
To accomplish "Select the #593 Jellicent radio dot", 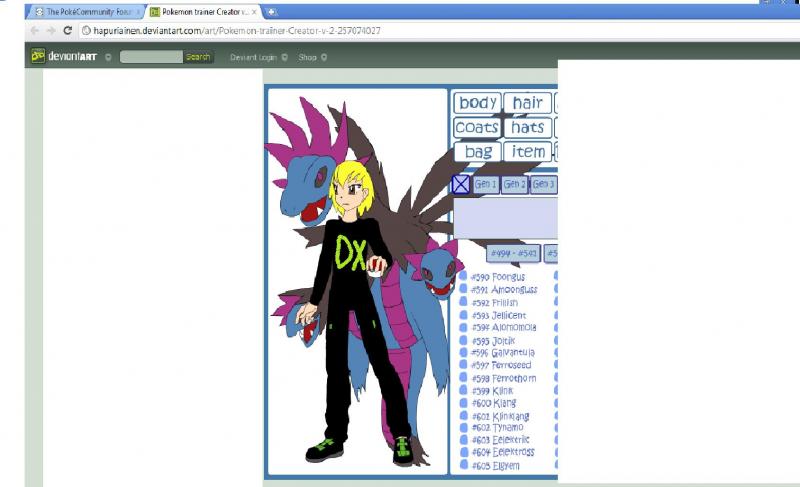I will point(463,315).
